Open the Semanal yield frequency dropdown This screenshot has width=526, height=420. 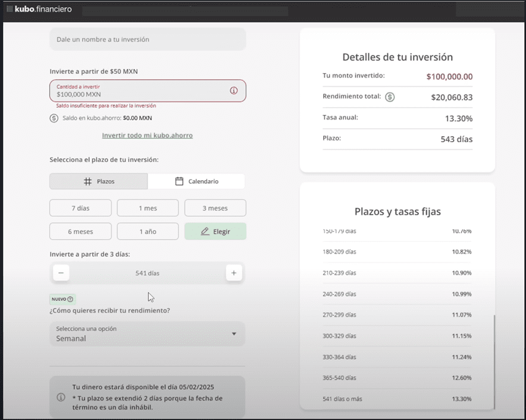148,334
